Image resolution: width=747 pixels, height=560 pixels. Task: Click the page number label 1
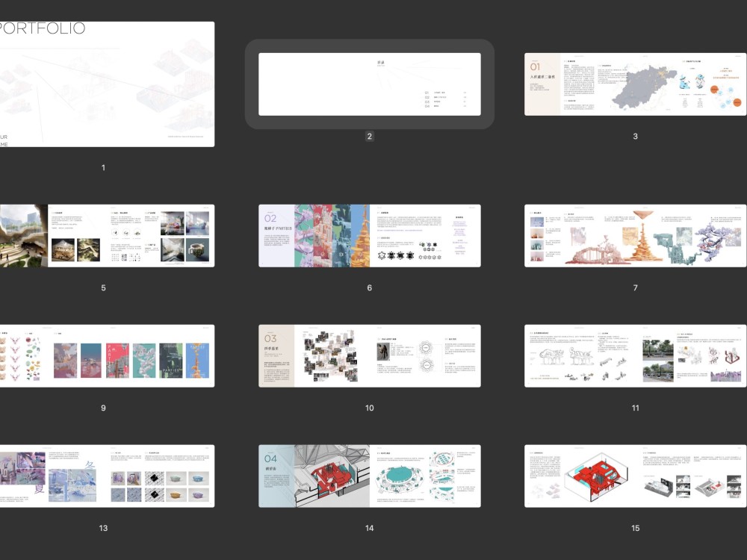tap(103, 167)
